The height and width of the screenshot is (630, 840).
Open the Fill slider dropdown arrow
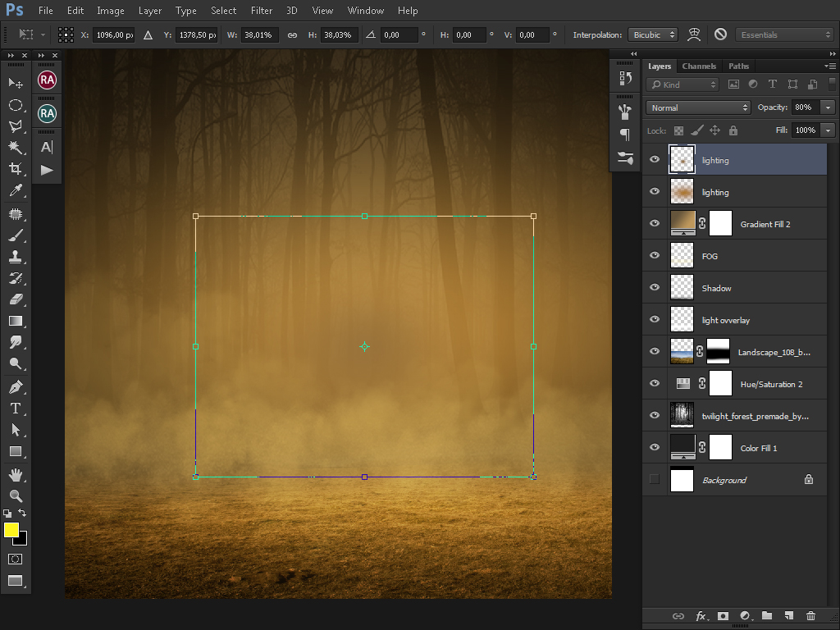pyautogui.click(x=829, y=130)
